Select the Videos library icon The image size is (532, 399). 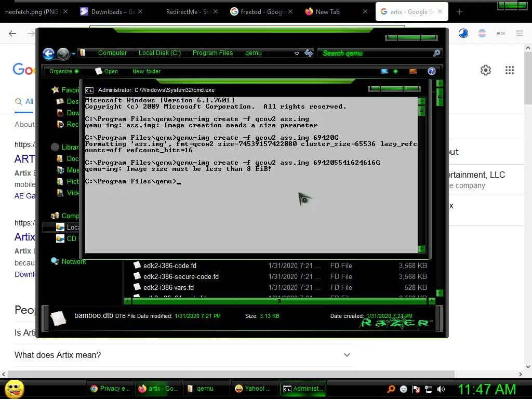pos(60,193)
